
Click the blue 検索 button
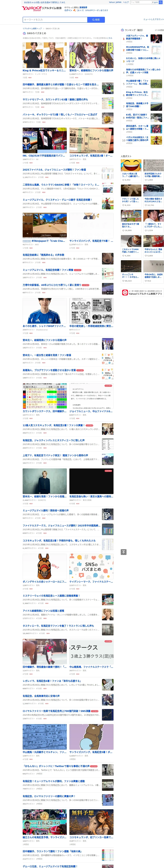(x=96, y=20)
